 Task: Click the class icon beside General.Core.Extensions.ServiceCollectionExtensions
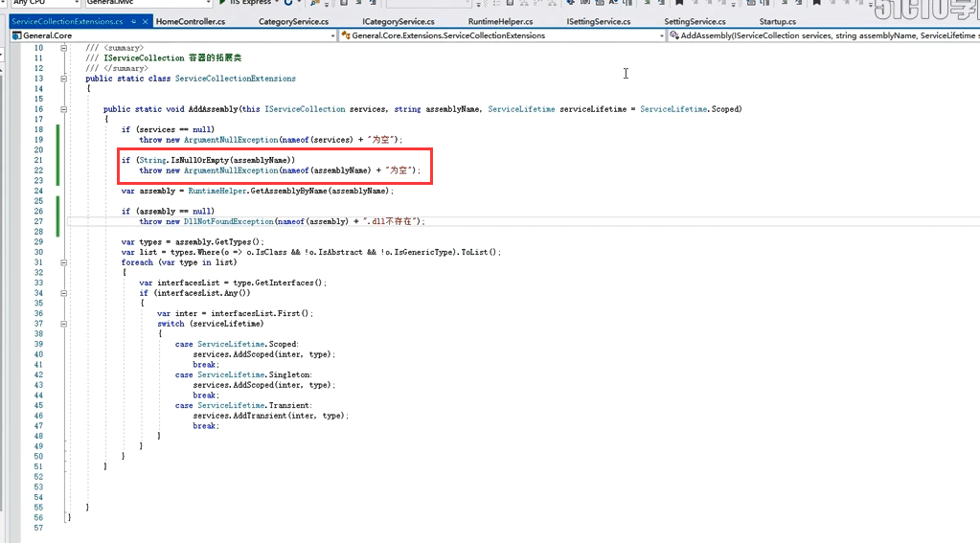point(346,35)
